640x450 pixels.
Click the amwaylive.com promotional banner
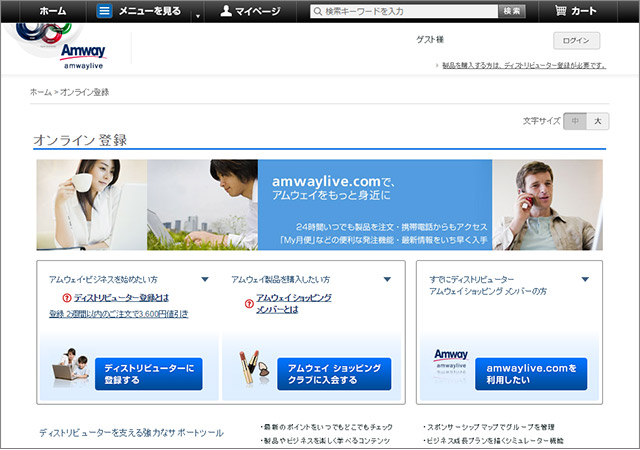tap(320, 205)
